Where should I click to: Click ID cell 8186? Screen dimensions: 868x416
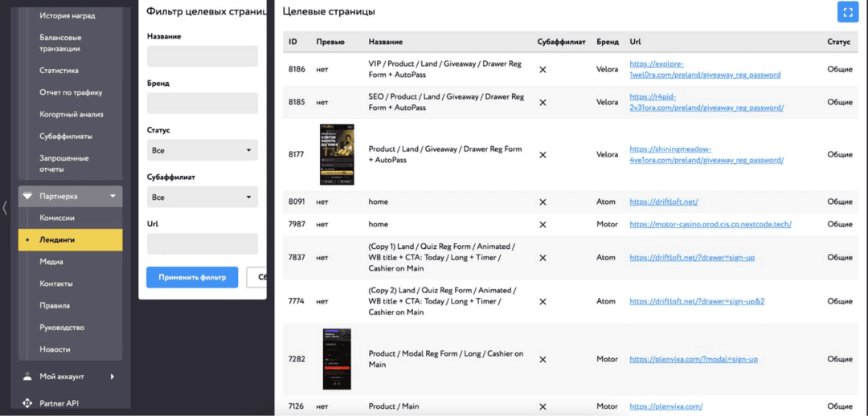297,69
